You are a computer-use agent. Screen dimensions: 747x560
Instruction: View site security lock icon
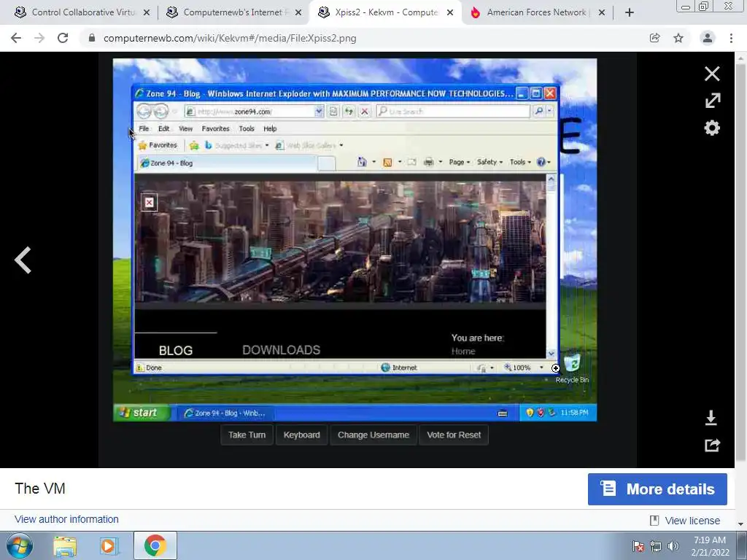pos(92,38)
